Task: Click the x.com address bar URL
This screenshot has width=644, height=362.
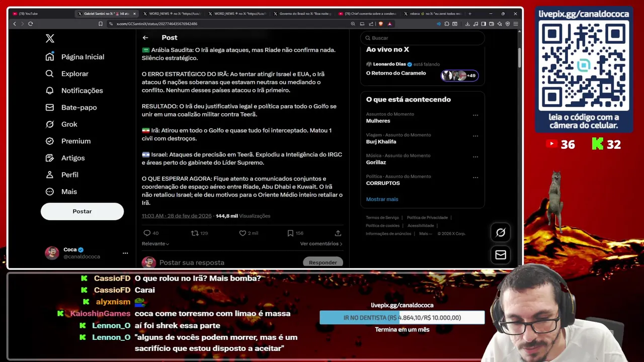Action: pyautogui.click(x=156, y=24)
